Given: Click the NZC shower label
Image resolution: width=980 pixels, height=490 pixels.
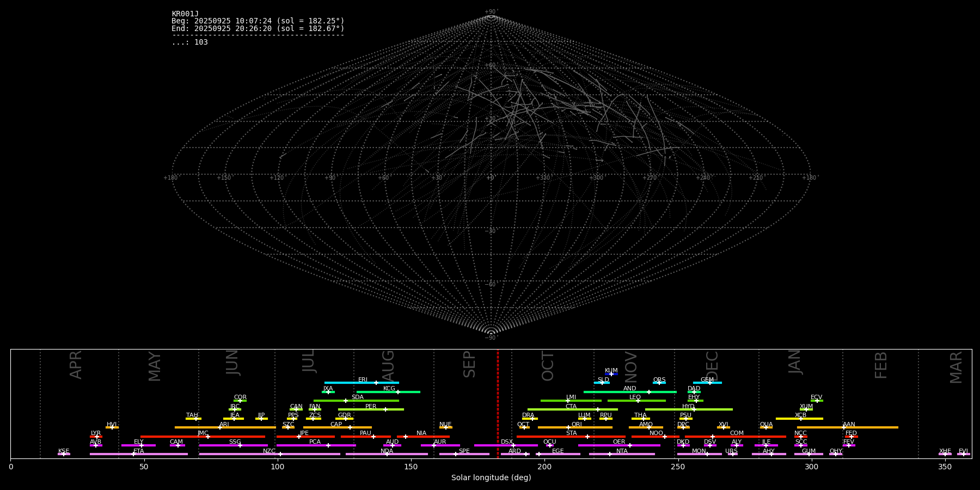Looking at the screenshot, I should click(269, 451).
